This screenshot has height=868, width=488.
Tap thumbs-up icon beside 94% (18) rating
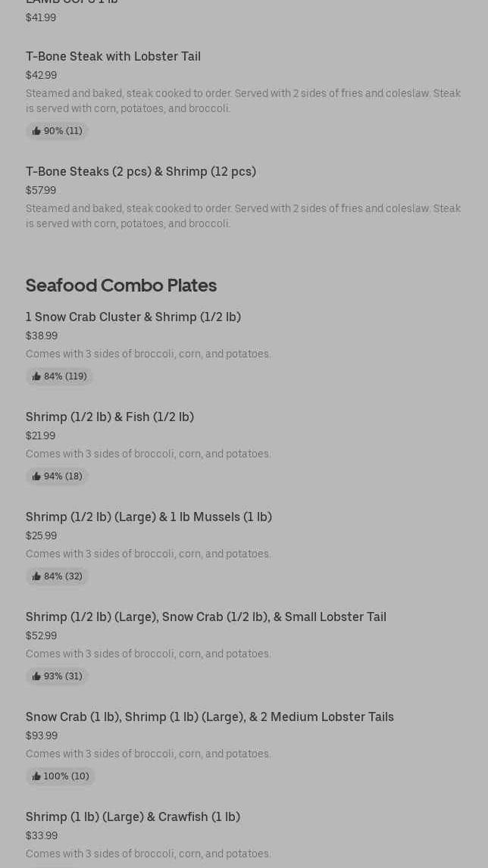coord(36,476)
